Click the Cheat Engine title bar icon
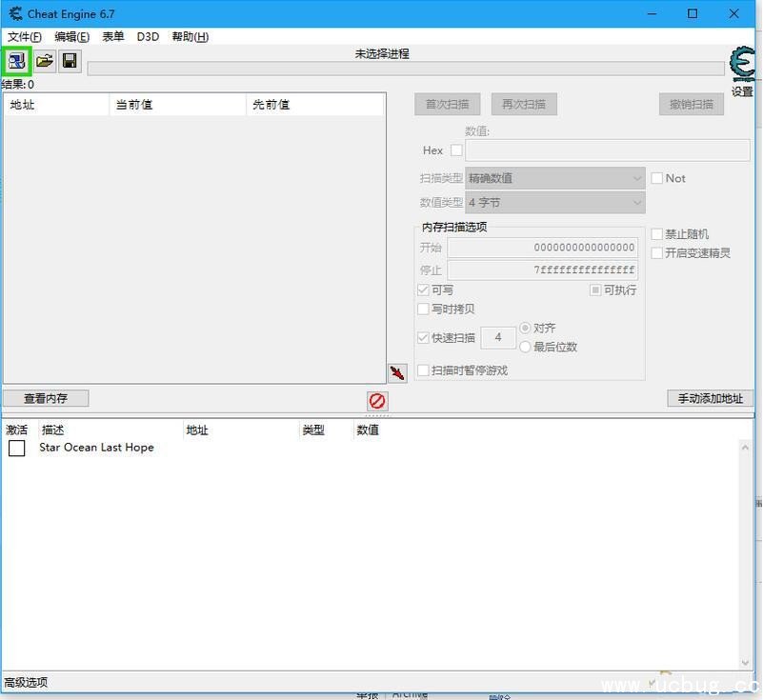763x700 pixels. tap(15, 13)
